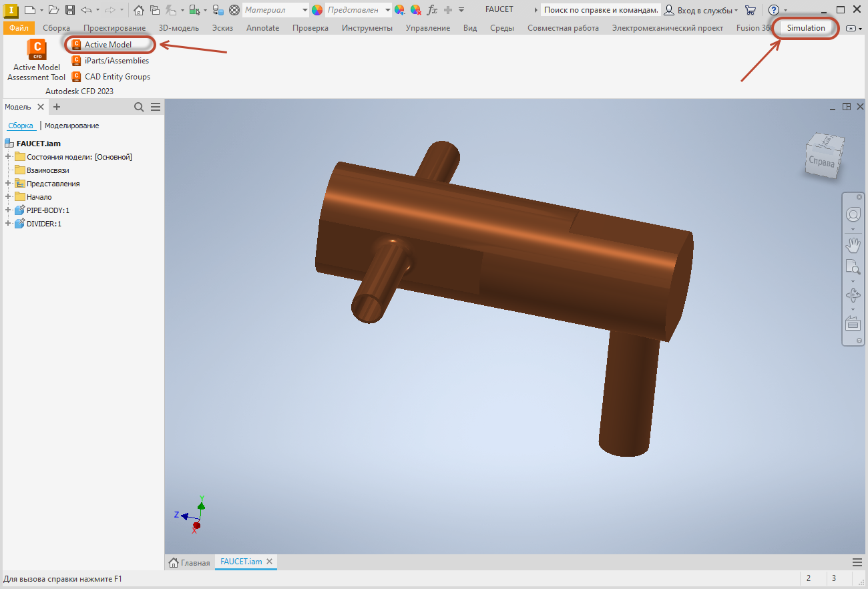Screen dimensions: 868x589
Task: Click the design data transfer icon
Action: tap(218, 10)
